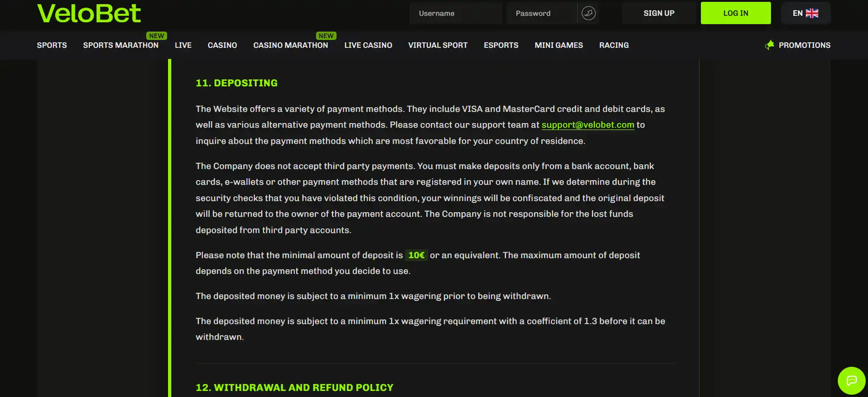Image resolution: width=868 pixels, height=397 pixels.
Task: Go to ESPORTS section
Action: coord(501,45)
